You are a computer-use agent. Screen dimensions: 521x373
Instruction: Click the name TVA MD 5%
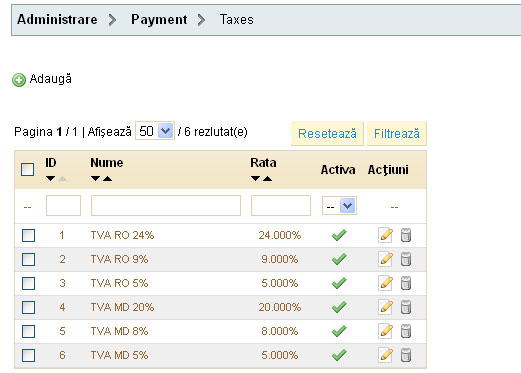(x=119, y=355)
